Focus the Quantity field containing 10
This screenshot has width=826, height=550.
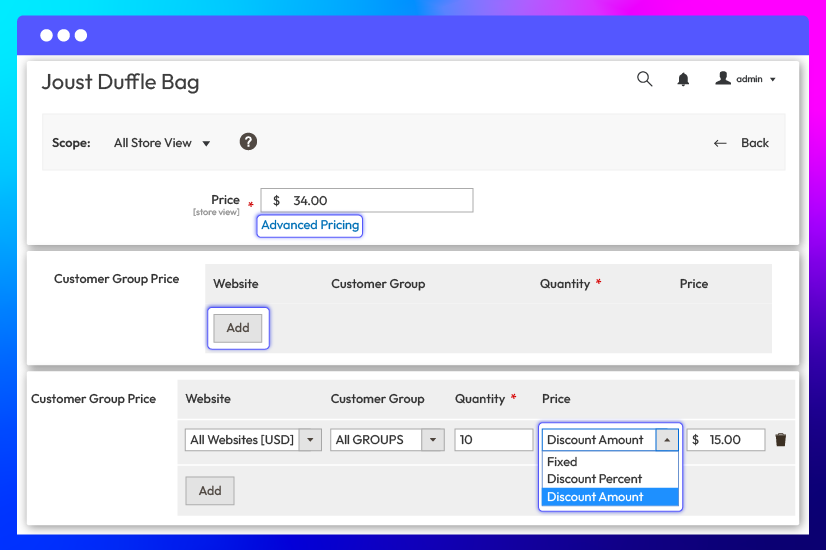pos(493,440)
